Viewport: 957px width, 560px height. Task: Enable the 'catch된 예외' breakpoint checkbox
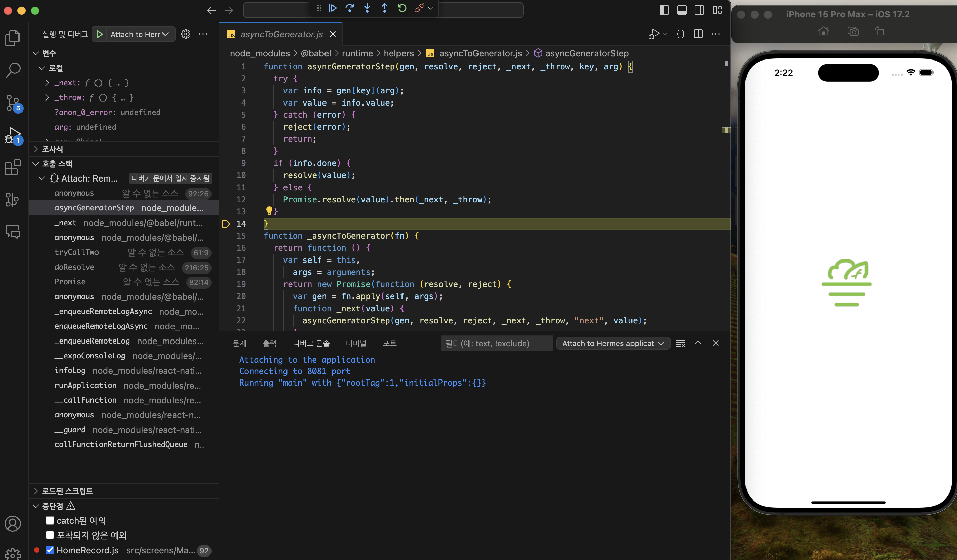click(x=50, y=520)
